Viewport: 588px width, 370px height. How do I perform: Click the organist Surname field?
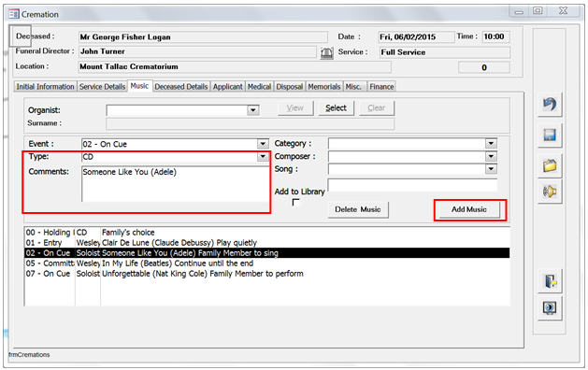coord(251,123)
